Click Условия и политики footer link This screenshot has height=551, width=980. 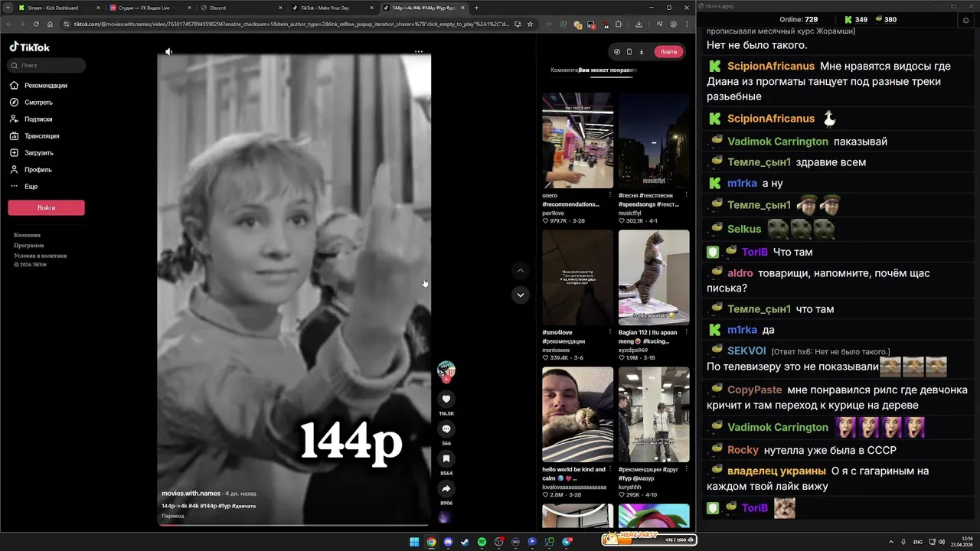[x=40, y=256]
